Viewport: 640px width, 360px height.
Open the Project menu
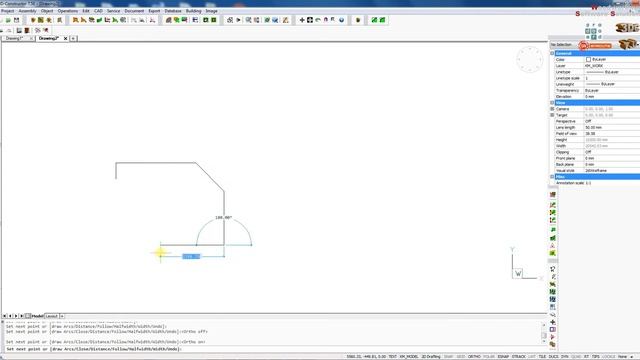[x=7, y=11]
